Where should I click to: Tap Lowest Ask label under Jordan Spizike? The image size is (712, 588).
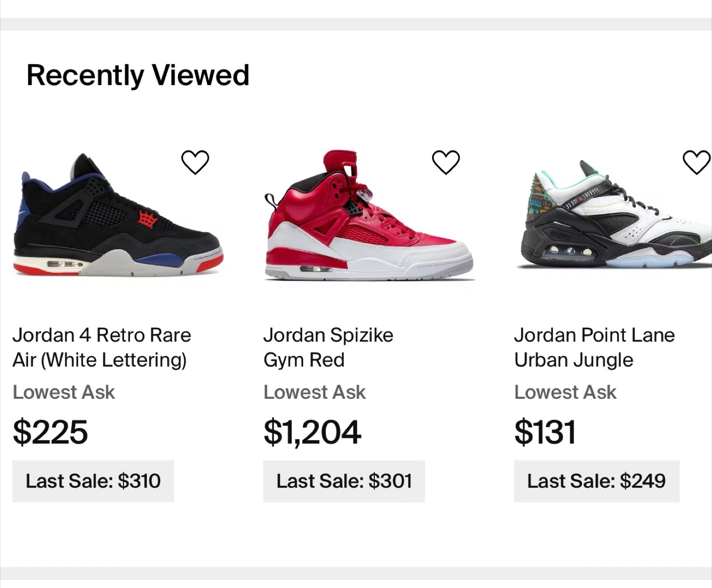314,392
